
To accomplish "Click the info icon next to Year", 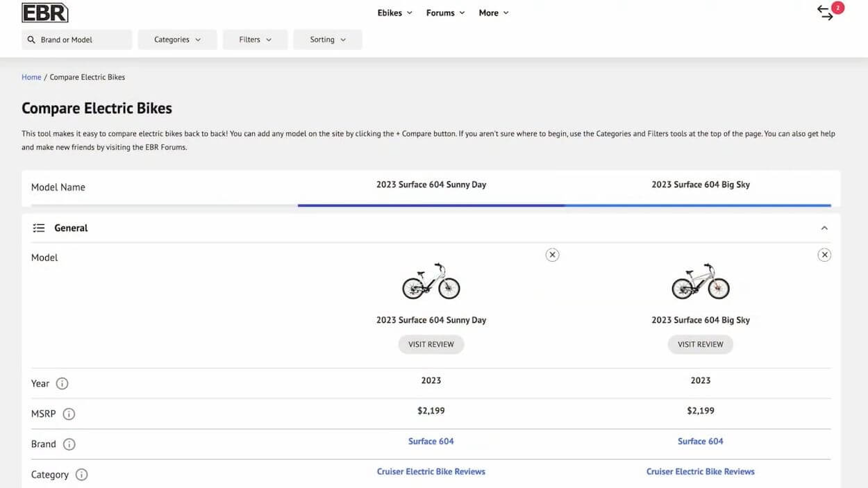I will click(x=62, y=383).
